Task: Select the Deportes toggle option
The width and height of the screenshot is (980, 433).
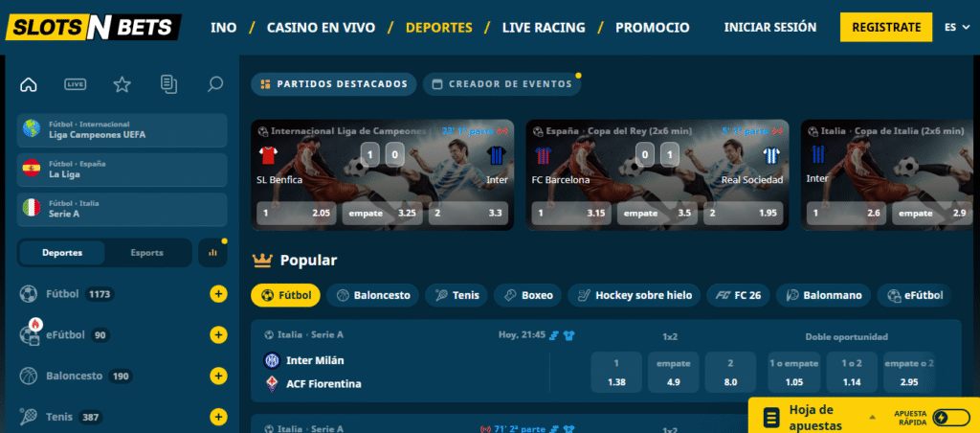Action: point(62,253)
